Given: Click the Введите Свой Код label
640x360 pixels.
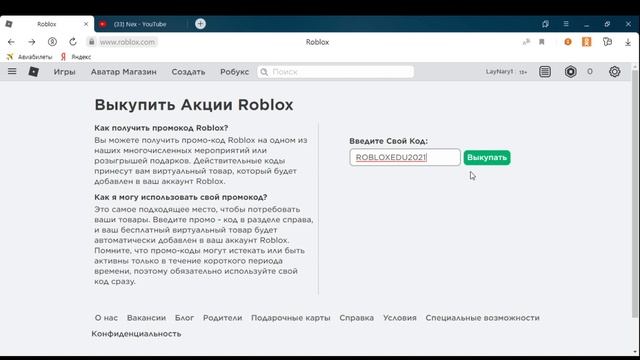Looking at the screenshot, I should pyautogui.click(x=389, y=141).
